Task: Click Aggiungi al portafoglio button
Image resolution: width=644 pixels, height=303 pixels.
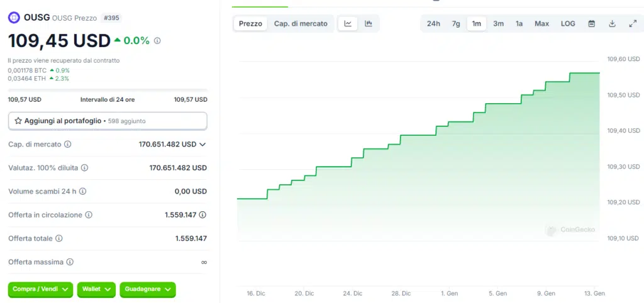Action: click(x=108, y=121)
